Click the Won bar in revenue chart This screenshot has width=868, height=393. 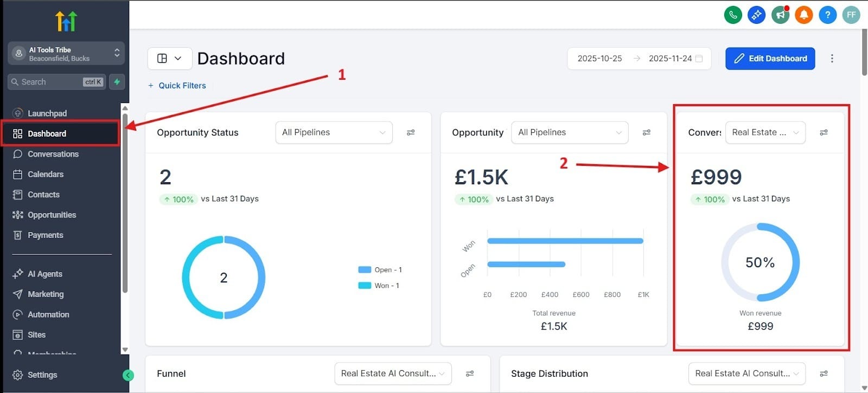[x=565, y=241]
